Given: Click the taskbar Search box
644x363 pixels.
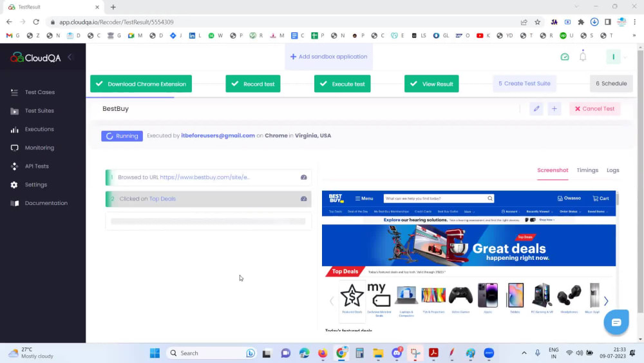Looking at the screenshot, I should (211, 353).
